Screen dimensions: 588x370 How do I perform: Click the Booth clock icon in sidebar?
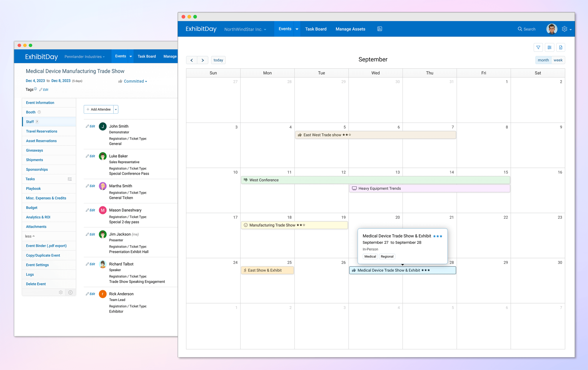[x=39, y=112]
